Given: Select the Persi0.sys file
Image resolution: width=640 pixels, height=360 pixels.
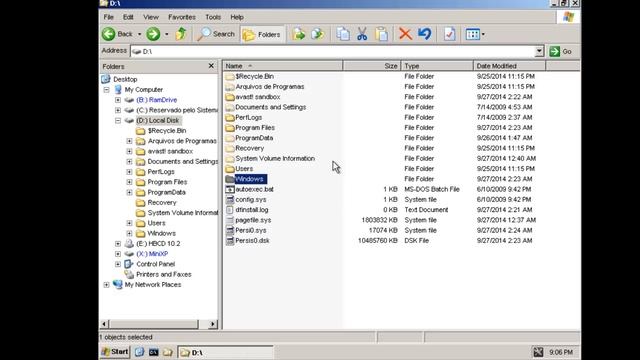Looking at the screenshot, I should click(x=251, y=230).
